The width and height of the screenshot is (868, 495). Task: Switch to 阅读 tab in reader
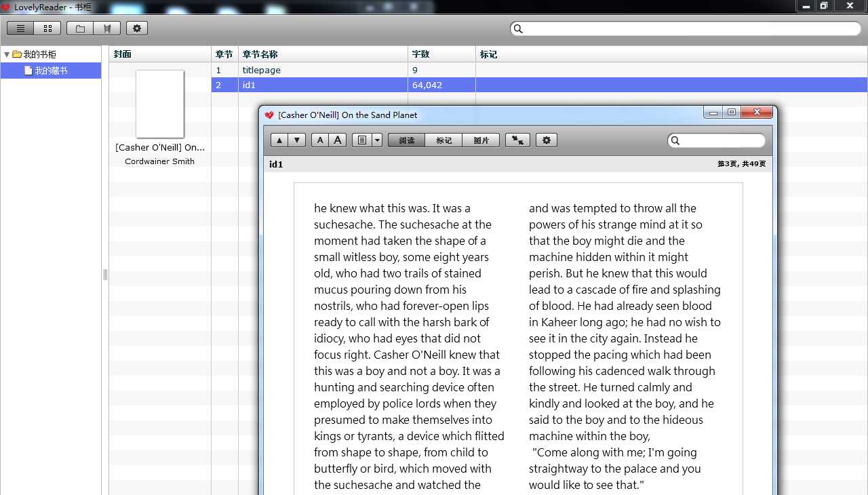[407, 140]
